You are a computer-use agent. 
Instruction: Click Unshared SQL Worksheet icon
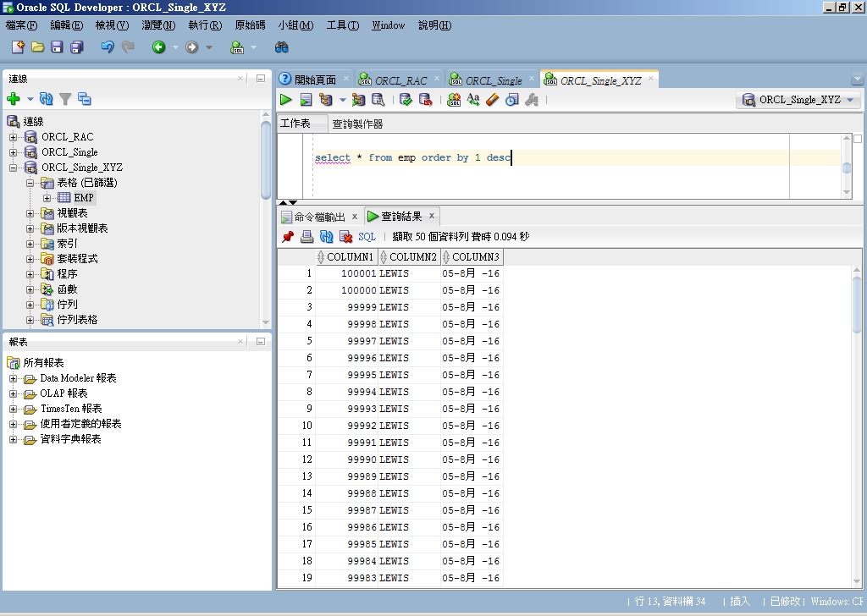click(x=454, y=100)
